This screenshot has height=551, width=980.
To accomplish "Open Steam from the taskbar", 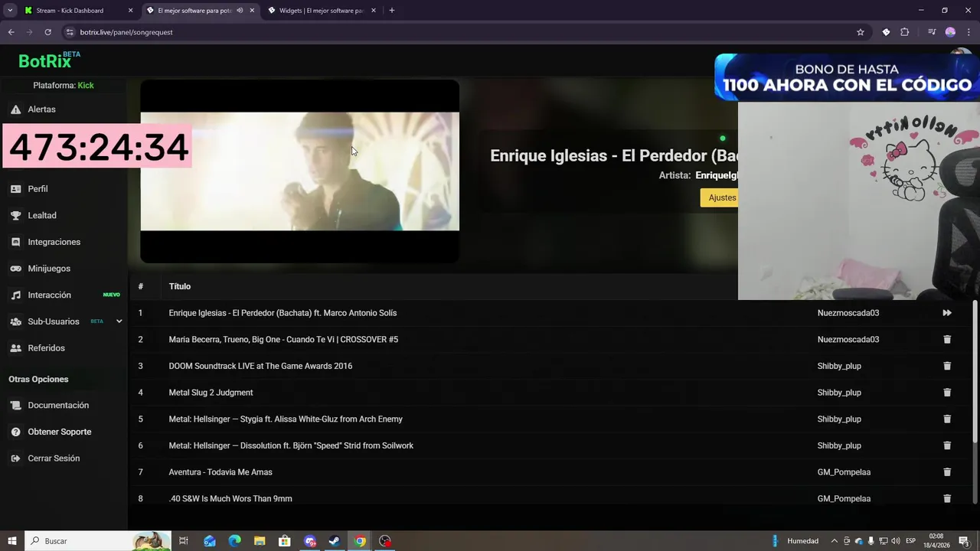I will point(335,541).
